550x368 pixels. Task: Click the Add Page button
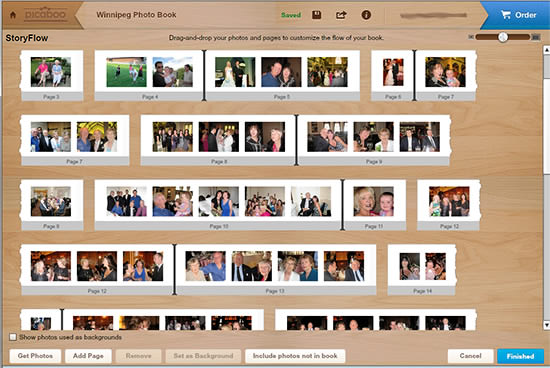tap(88, 356)
